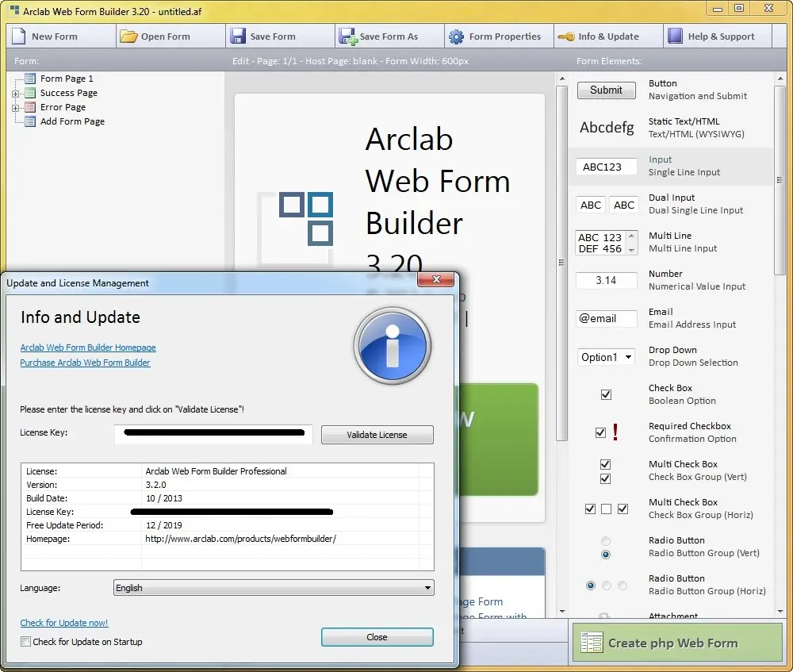
Task: Open Info & Update toolbar item
Action: pos(608,36)
